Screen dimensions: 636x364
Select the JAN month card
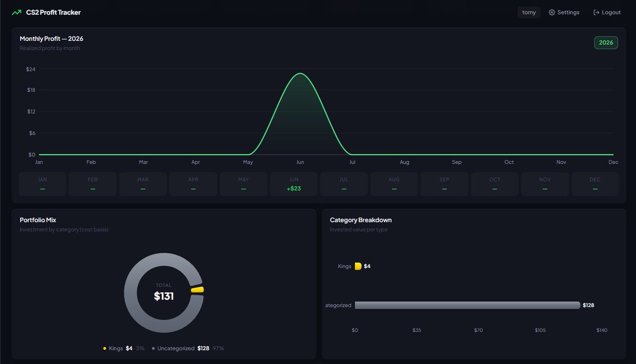42,184
